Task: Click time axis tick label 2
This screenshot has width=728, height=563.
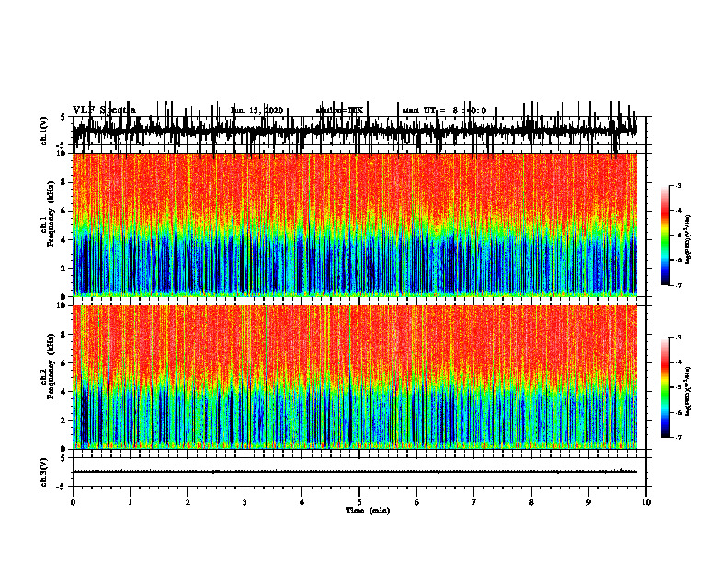Action: pos(188,502)
